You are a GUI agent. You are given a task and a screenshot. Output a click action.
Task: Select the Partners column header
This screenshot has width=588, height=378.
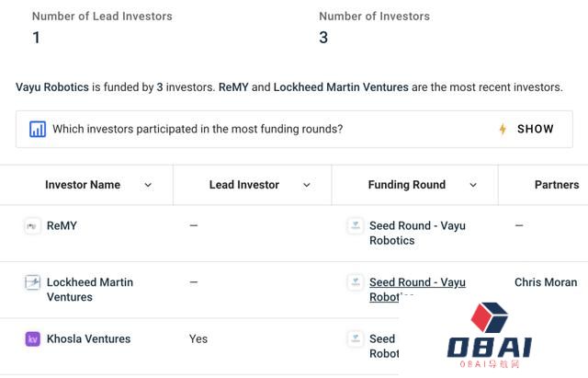(x=557, y=185)
